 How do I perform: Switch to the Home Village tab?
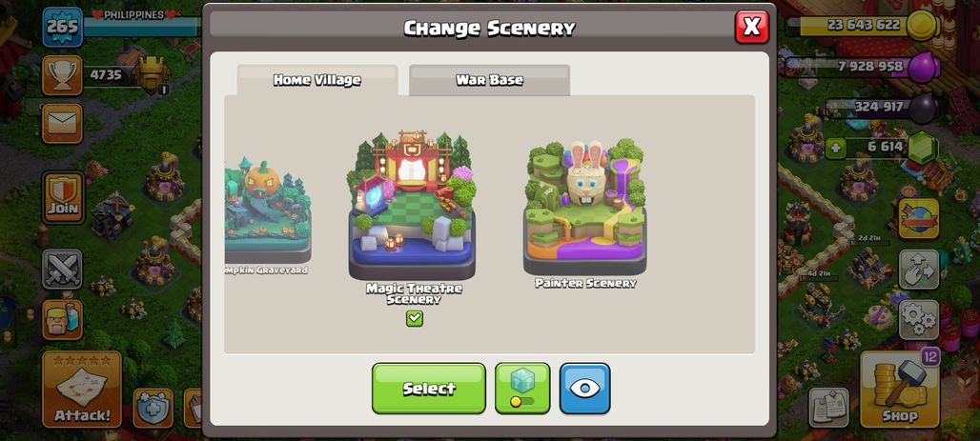[x=316, y=80]
